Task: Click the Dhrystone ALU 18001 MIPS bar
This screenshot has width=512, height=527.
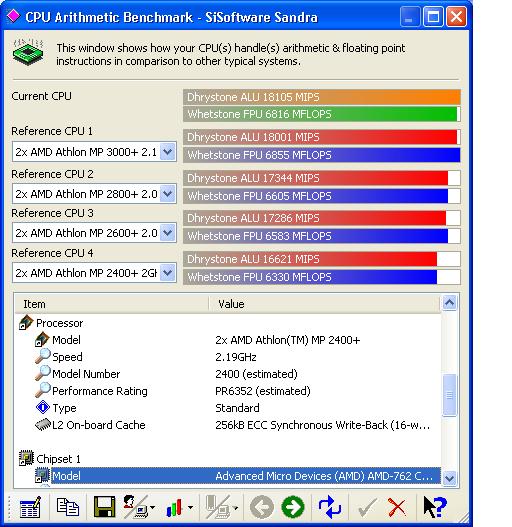Action: pyautogui.click(x=322, y=137)
